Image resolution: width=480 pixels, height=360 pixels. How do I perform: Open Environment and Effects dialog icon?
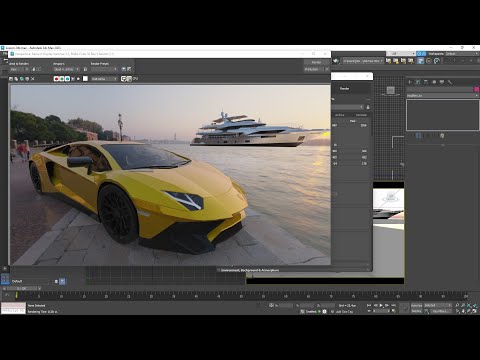coord(129,69)
